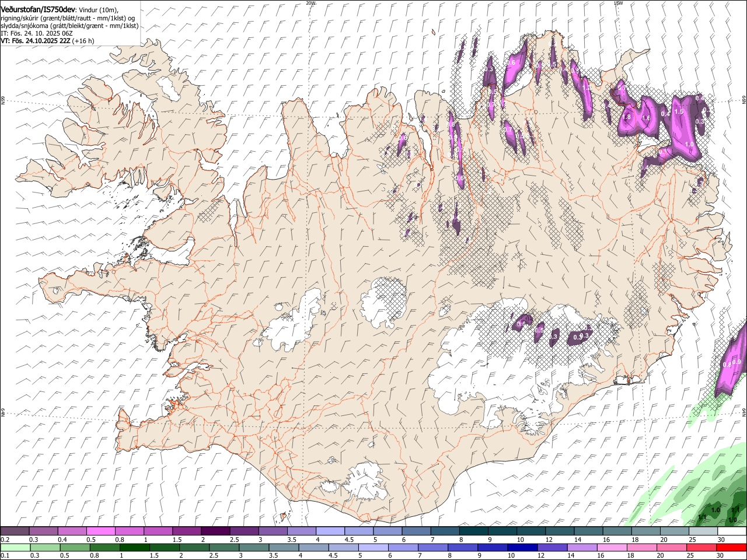747x560 pixels.
Task: Select lower legend row 0.1–0.3 palest green swatch
Action: pos(15,548)
